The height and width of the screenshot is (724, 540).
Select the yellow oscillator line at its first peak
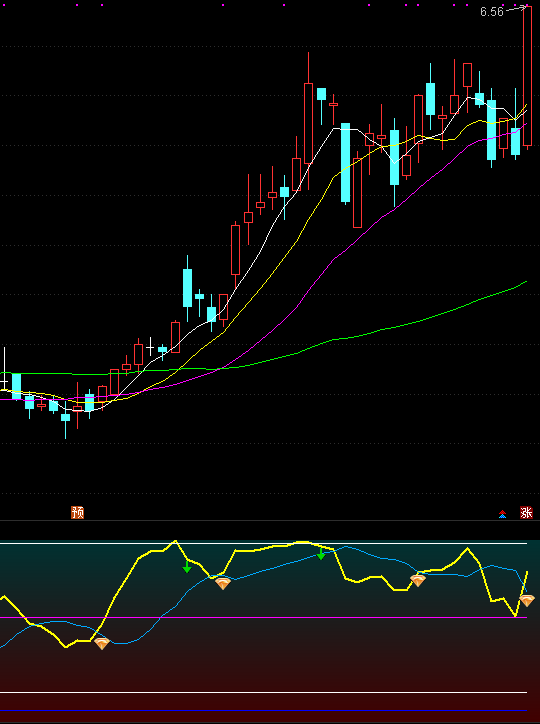tap(175, 541)
